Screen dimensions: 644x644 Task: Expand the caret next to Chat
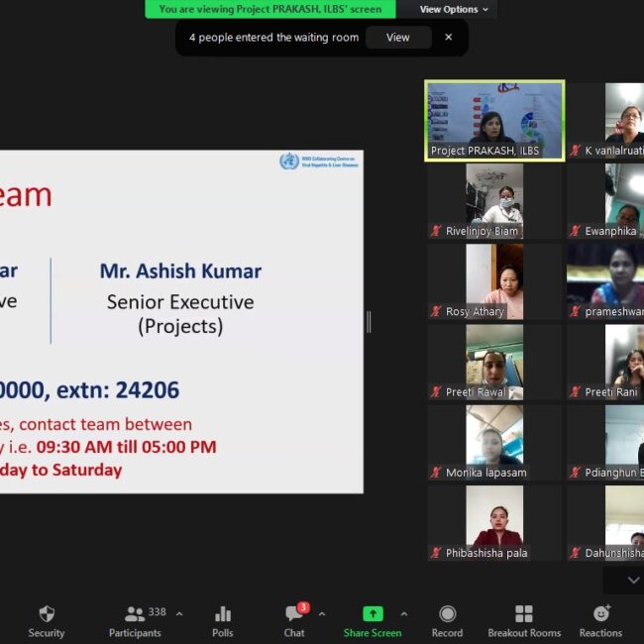point(321,613)
